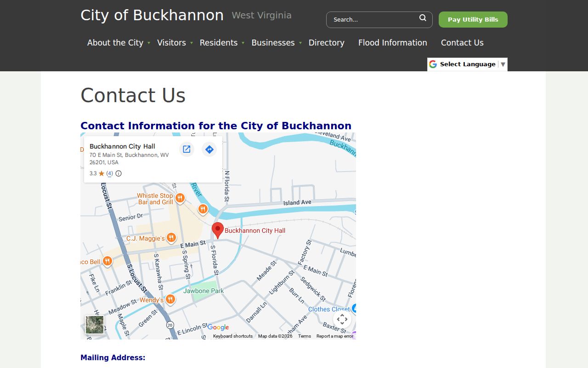Click Report a map error link
The image size is (588, 368).
(x=335, y=336)
